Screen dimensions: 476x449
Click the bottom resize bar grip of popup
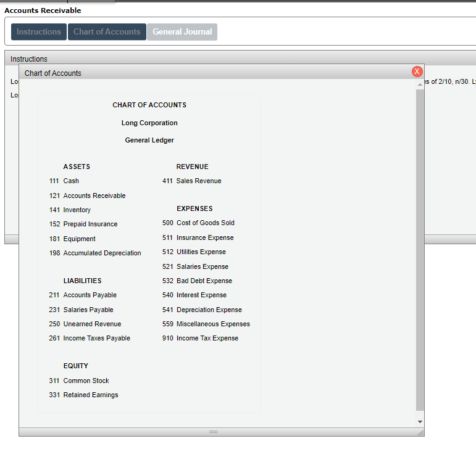214,432
